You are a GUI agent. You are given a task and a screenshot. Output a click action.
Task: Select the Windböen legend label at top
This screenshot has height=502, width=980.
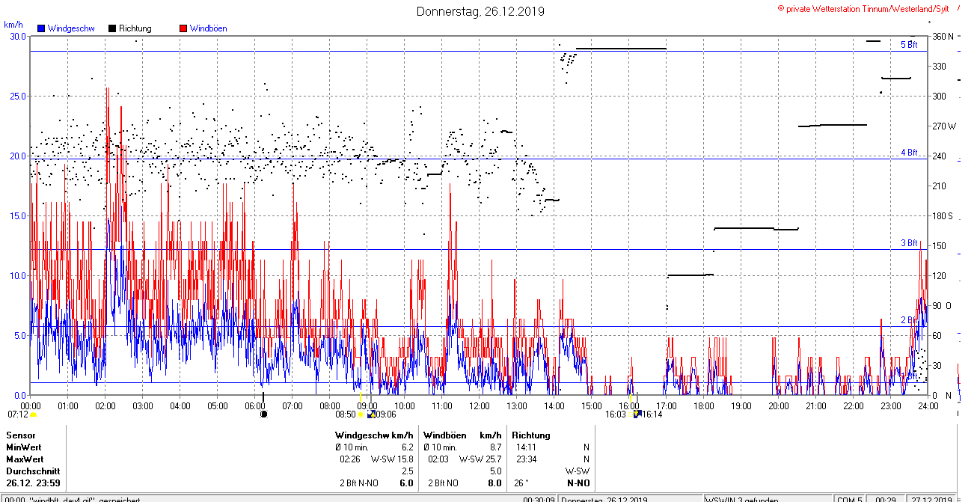coord(209,28)
